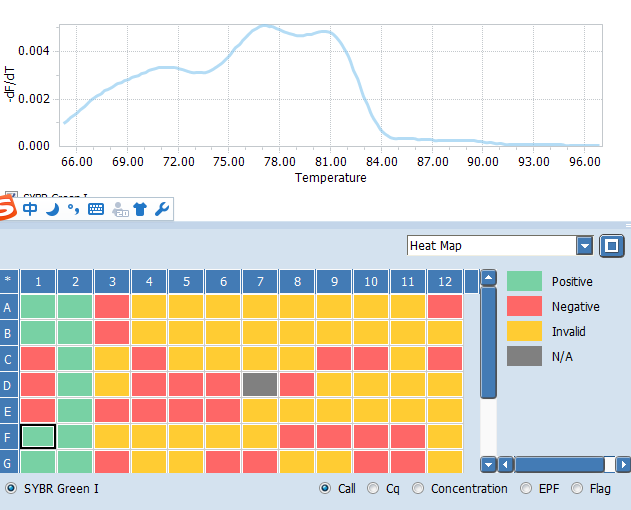Viewport: 631px width, 510px height.
Task: Select row D header in plate
Action: point(9,384)
